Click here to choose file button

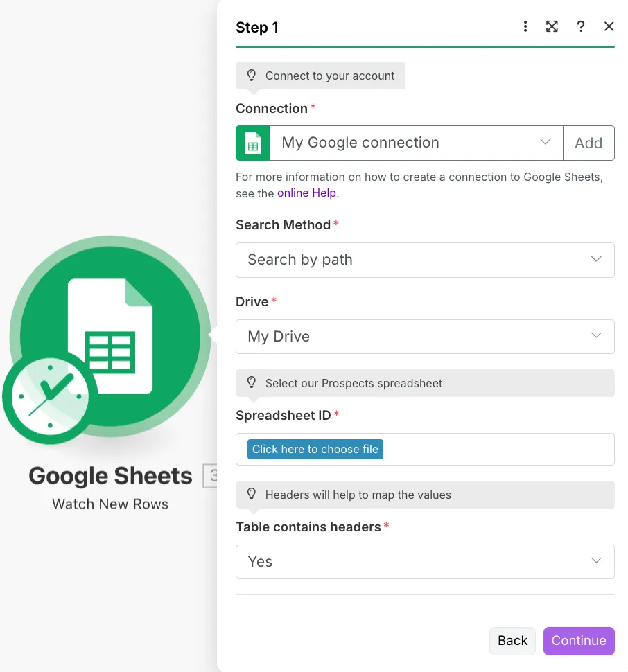point(315,449)
